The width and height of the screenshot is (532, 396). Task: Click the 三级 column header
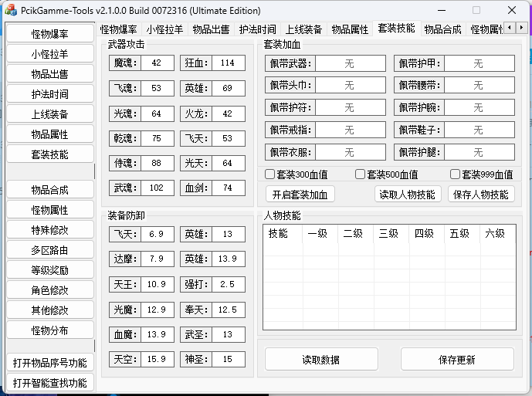tap(391, 233)
